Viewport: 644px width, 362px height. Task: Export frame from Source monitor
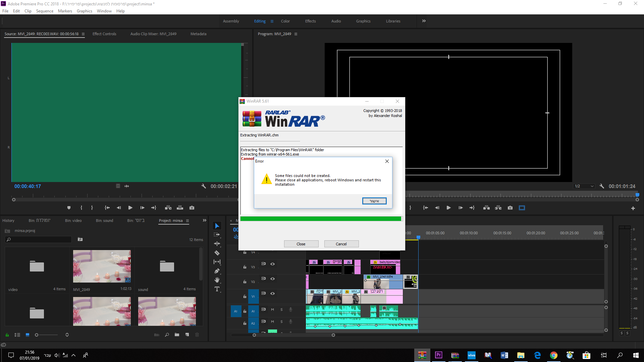coord(192,208)
